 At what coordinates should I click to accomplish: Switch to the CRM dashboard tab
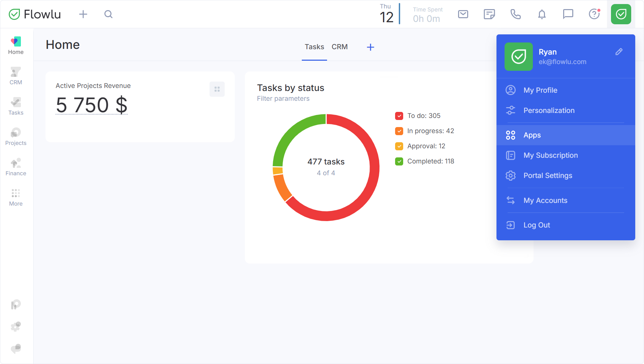(x=340, y=47)
